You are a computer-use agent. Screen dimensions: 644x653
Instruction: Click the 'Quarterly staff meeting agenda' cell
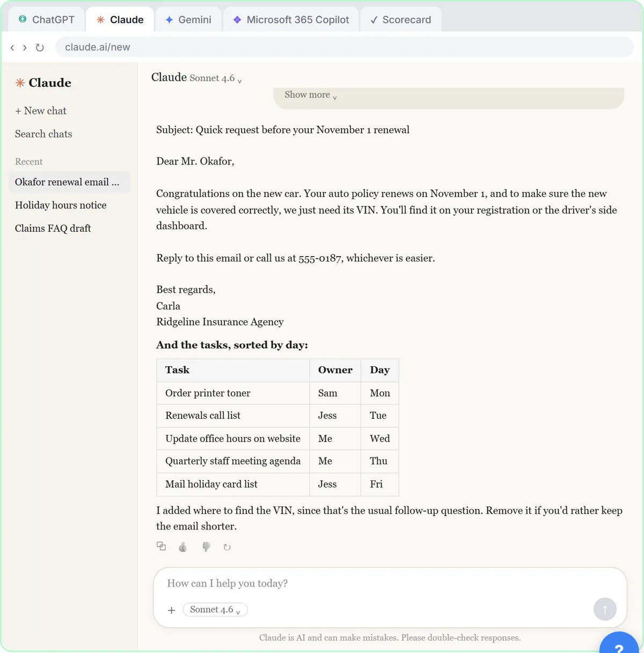coord(233,461)
